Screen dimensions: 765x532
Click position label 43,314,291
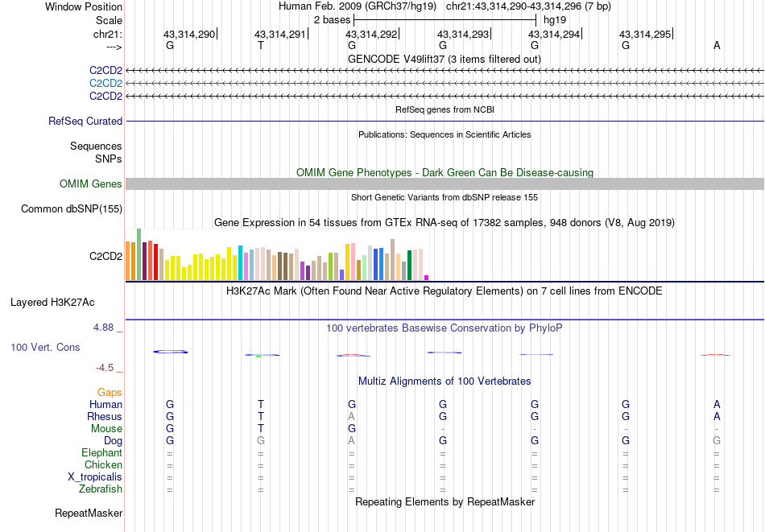point(280,34)
